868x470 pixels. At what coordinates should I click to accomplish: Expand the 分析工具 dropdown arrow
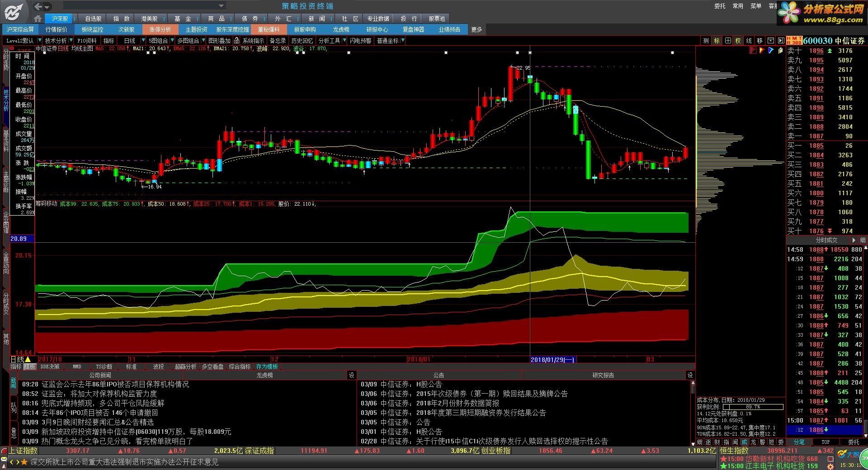pos(344,41)
